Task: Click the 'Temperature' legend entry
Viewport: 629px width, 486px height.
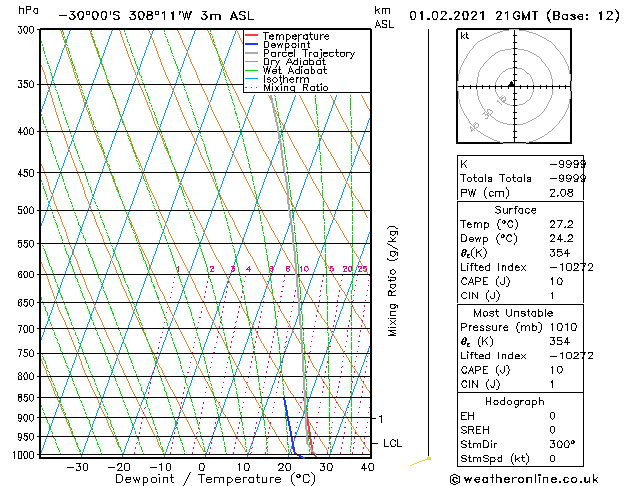Action: point(296,36)
